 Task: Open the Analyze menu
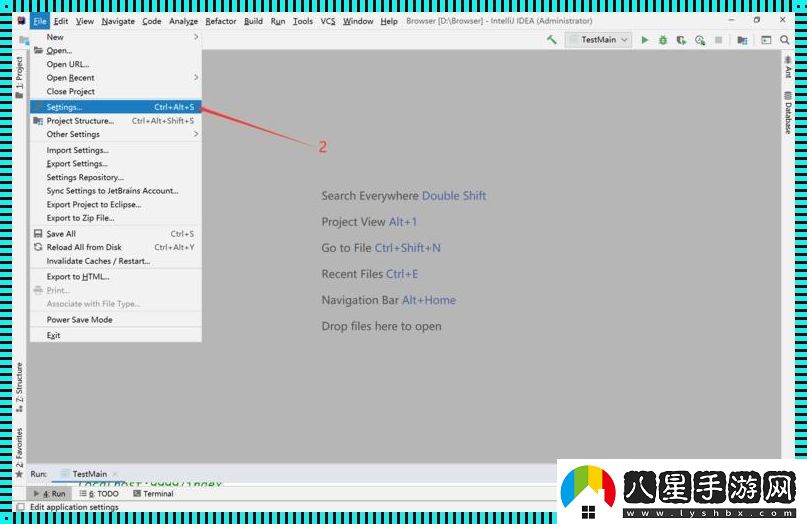pos(184,21)
